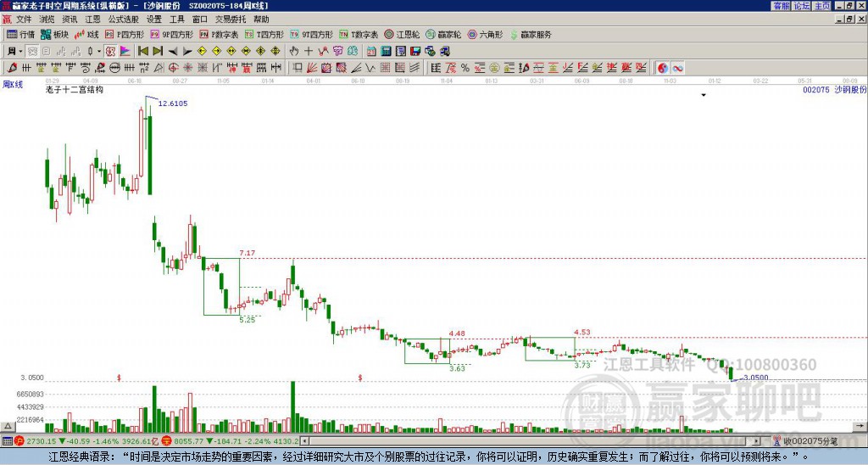
Task: Open the 板块 sector view
Action: point(55,34)
